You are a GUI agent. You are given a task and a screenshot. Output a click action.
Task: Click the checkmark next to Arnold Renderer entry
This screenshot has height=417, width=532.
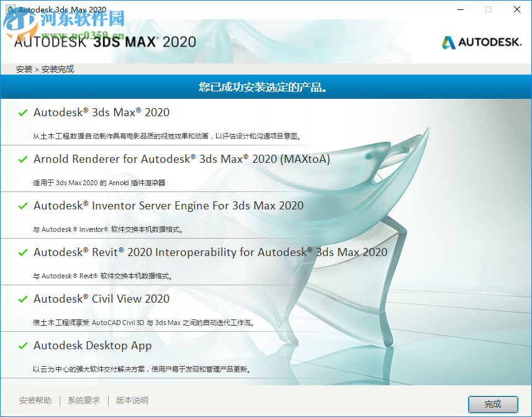tap(23, 160)
